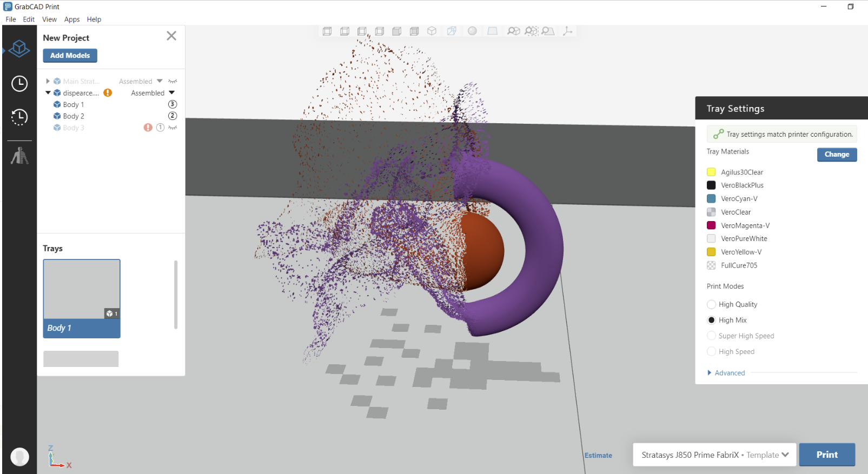The width and height of the screenshot is (868, 474).
Task: Click the VeroYellow-V swatch
Action: pos(711,252)
